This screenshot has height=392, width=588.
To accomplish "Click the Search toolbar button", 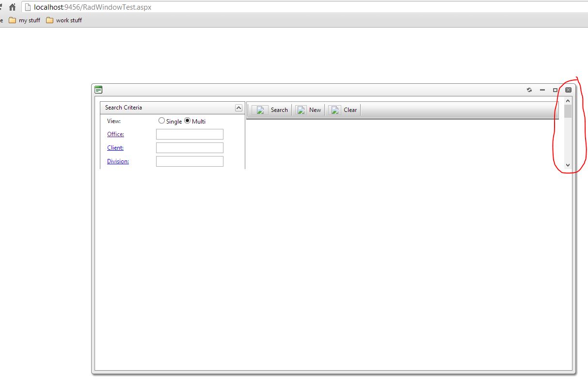I will point(270,110).
